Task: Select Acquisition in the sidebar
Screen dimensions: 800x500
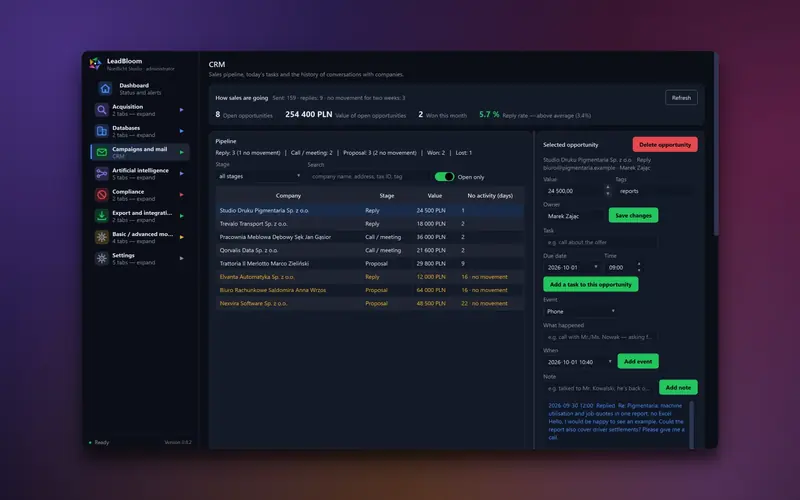Action: point(140,110)
